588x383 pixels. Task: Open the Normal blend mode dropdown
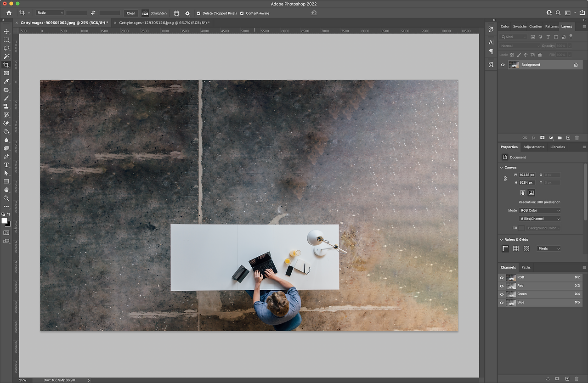coord(520,46)
